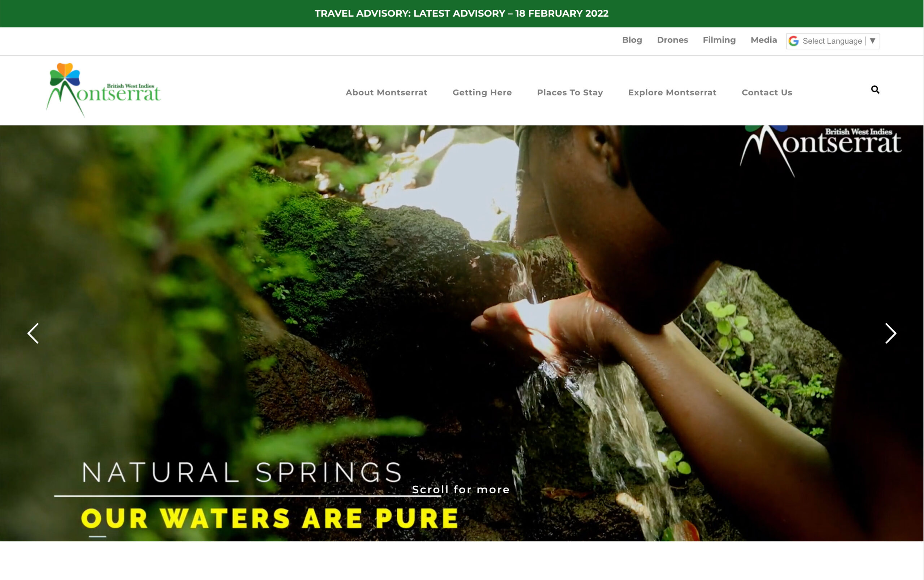Open Select Language translate widget
The height and width of the screenshot is (580, 924).
point(832,41)
